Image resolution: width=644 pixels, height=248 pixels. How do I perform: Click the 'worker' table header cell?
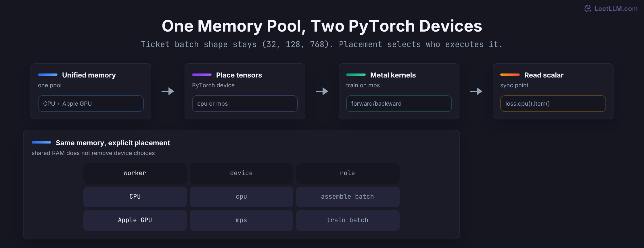point(135,173)
